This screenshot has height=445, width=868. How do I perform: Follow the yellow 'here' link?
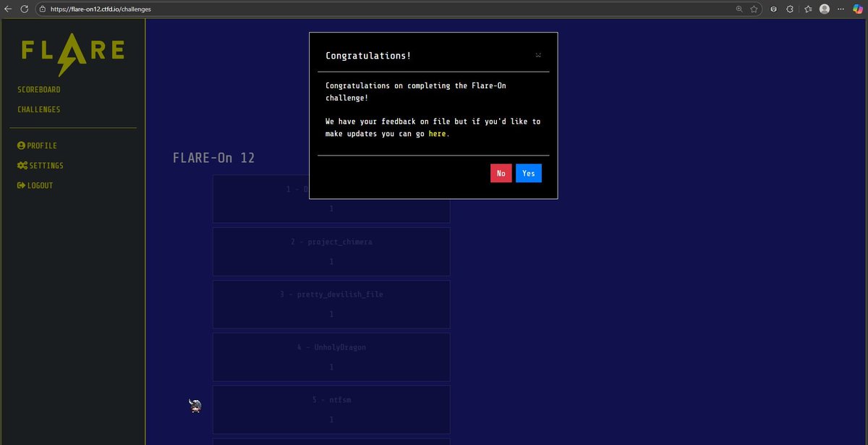[437, 134]
